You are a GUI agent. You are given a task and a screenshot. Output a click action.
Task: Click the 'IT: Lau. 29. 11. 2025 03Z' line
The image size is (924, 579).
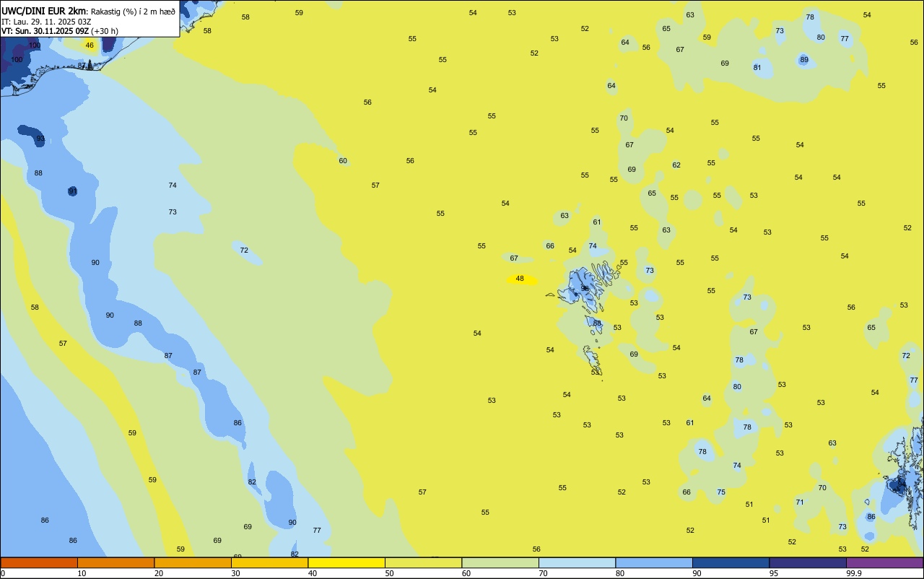point(46,22)
